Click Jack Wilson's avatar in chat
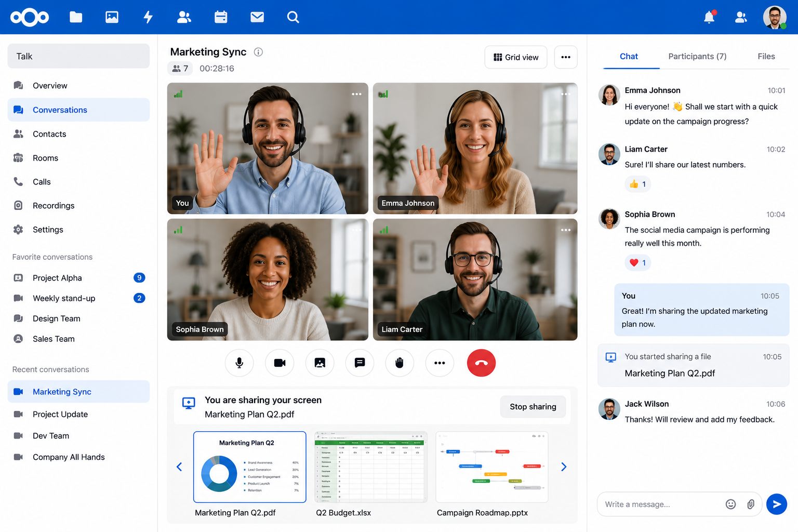Screen dimensions: 798x532 [x=609, y=409]
